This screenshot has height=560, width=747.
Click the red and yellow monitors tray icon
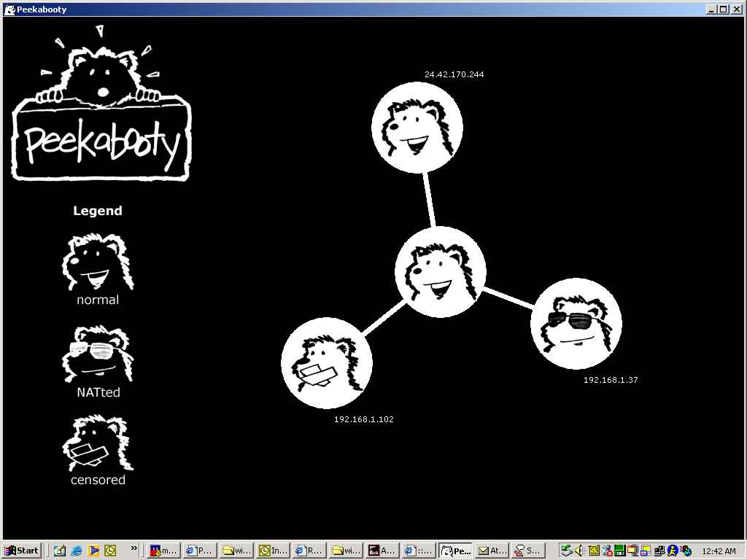coord(632,551)
